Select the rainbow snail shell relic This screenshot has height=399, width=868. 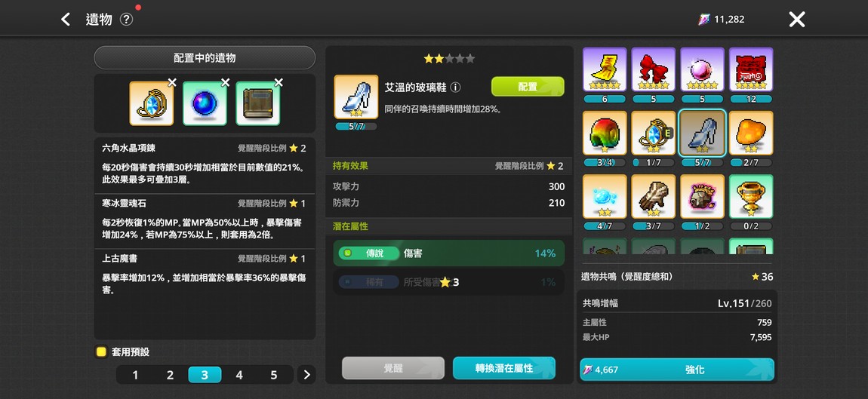pyautogui.click(x=605, y=134)
